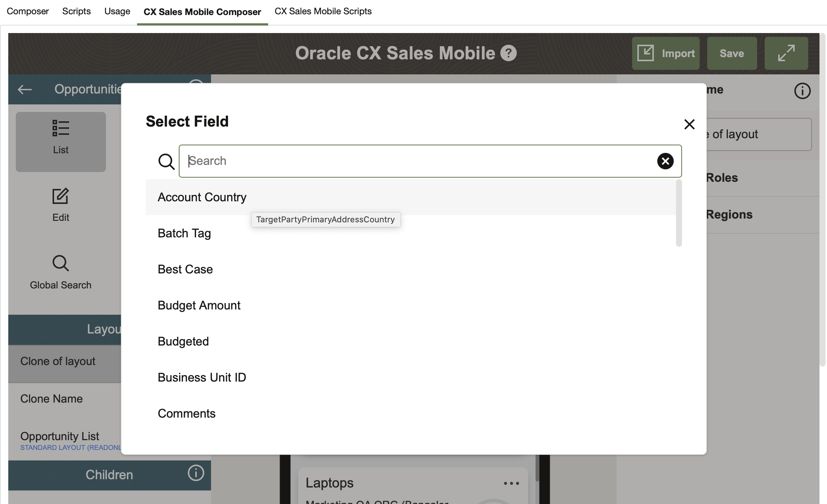Open Laptops card three-dot menu
The image size is (827, 504).
[x=511, y=483]
